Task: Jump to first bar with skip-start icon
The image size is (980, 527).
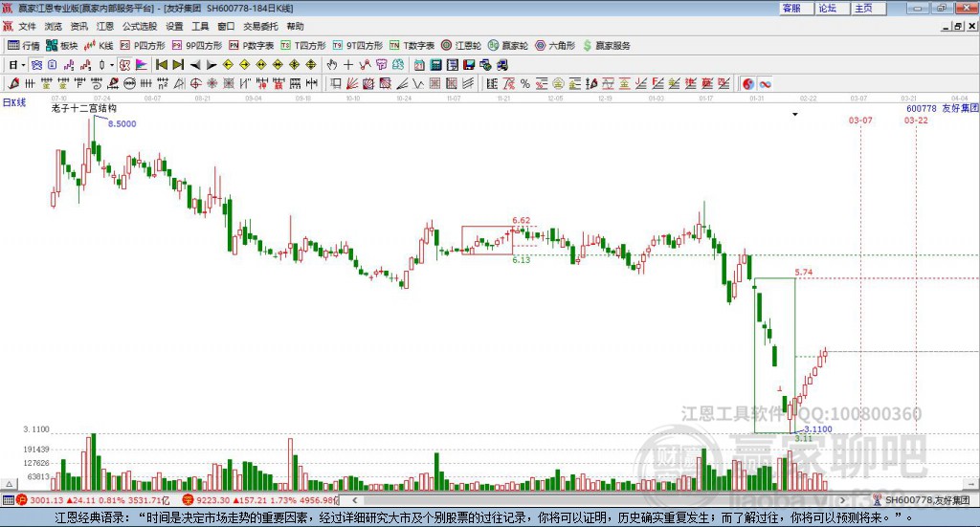Action: [161, 65]
